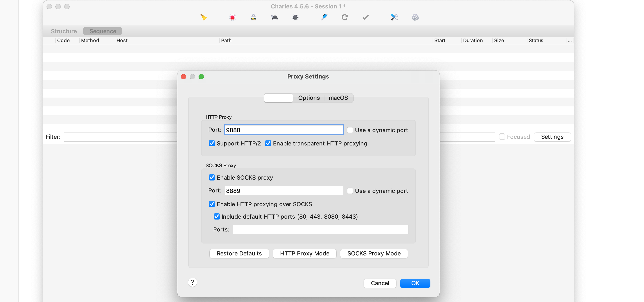Switch to the Options tab
644x302 pixels.
click(309, 98)
